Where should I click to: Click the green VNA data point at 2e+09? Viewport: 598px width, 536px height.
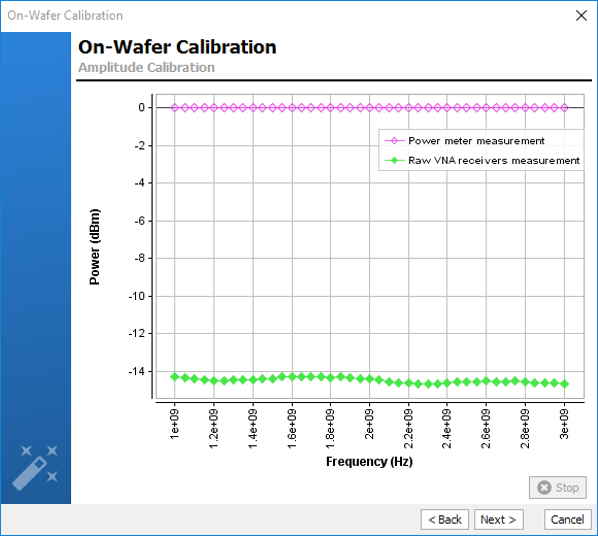click(x=370, y=378)
